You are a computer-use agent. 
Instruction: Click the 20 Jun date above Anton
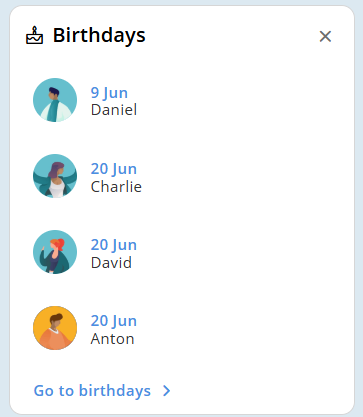(x=114, y=321)
